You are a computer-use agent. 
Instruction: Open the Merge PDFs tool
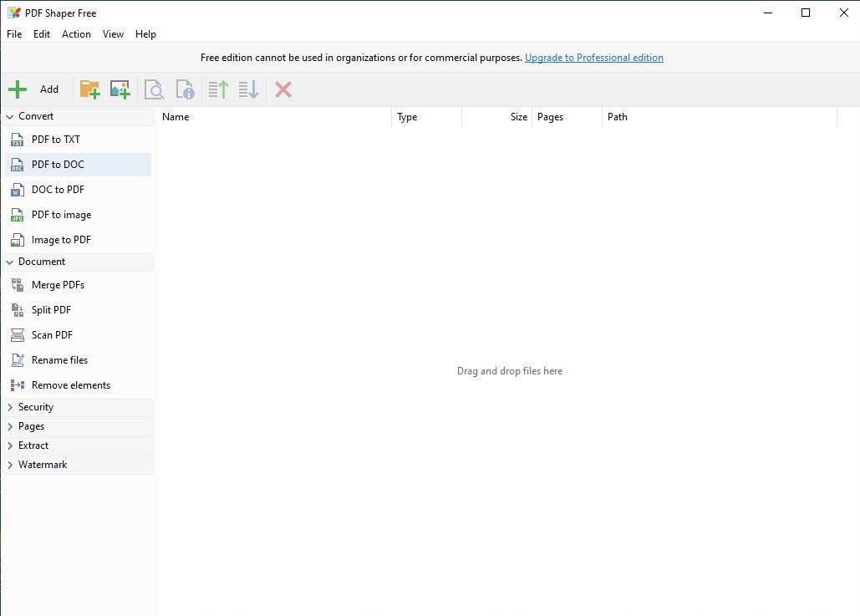78,285
